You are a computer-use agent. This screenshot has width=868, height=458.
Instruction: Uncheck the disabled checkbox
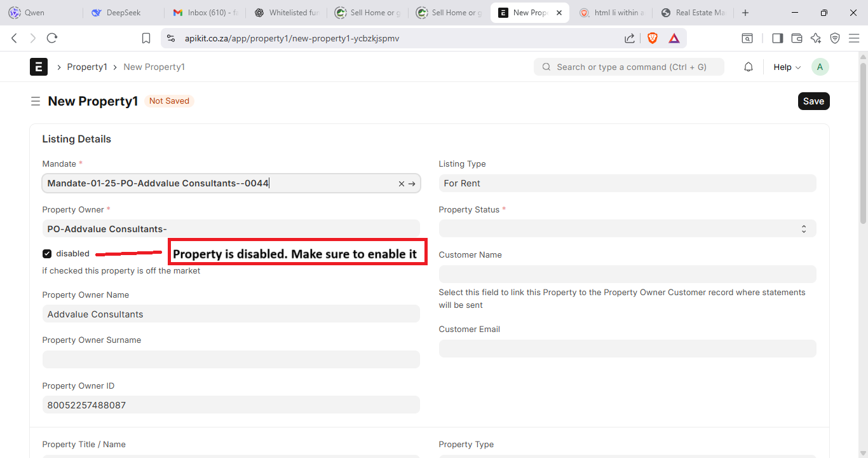click(x=47, y=254)
